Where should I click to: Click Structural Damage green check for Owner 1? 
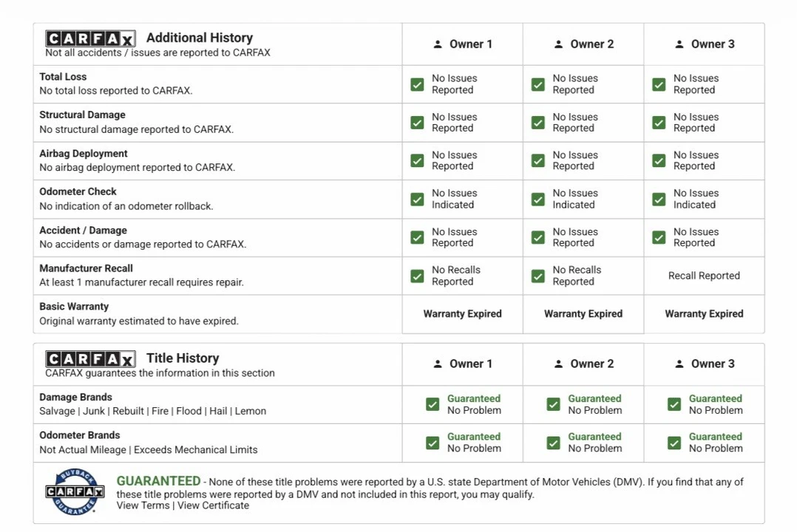click(x=417, y=123)
